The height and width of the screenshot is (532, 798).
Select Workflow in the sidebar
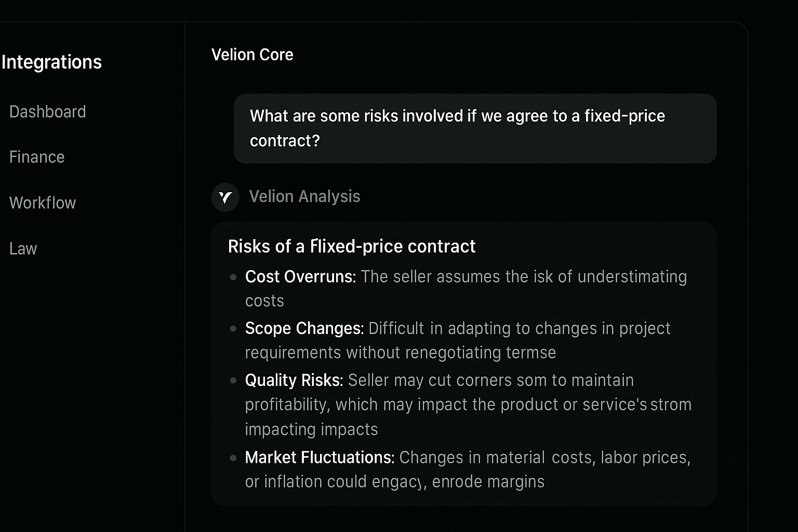point(43,203)
